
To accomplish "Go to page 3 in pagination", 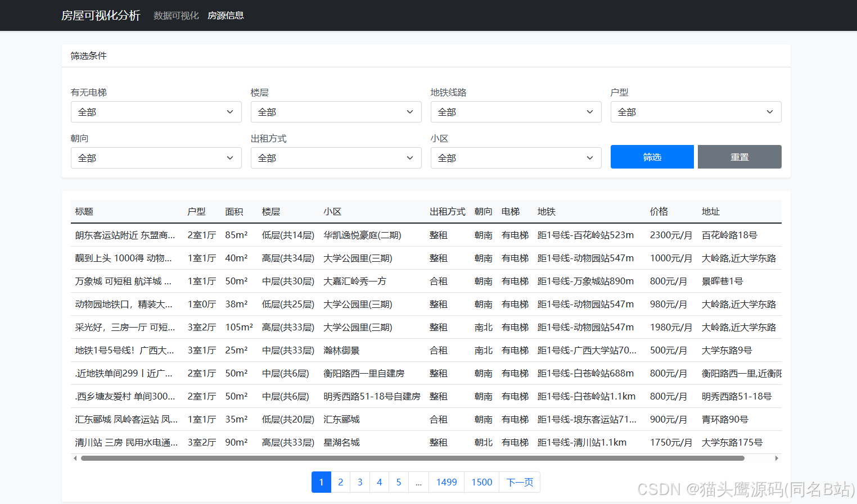I will point(360,482).
